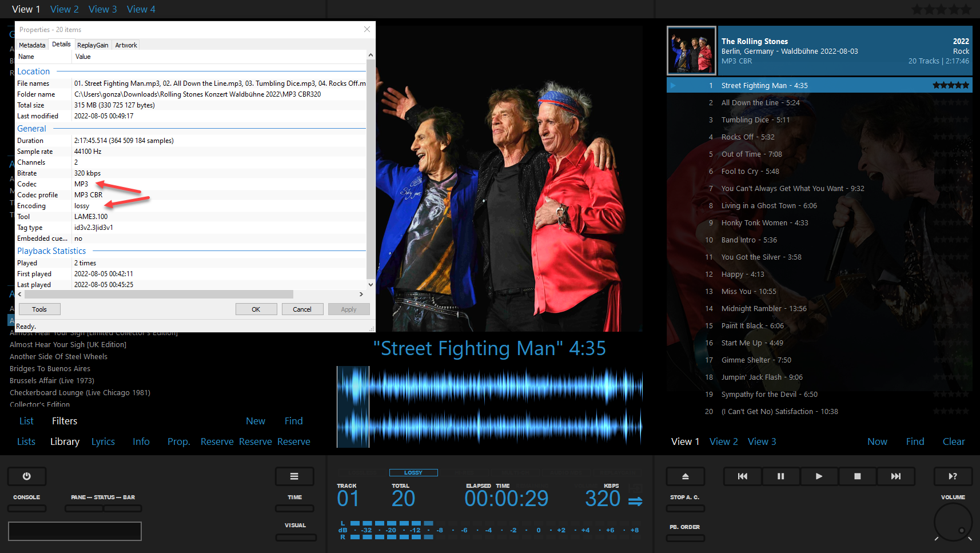The height and width of the screenshot is (553, 980).
Task: Click the horizontal scrollbar in Properties
Action: coord(158,294)
